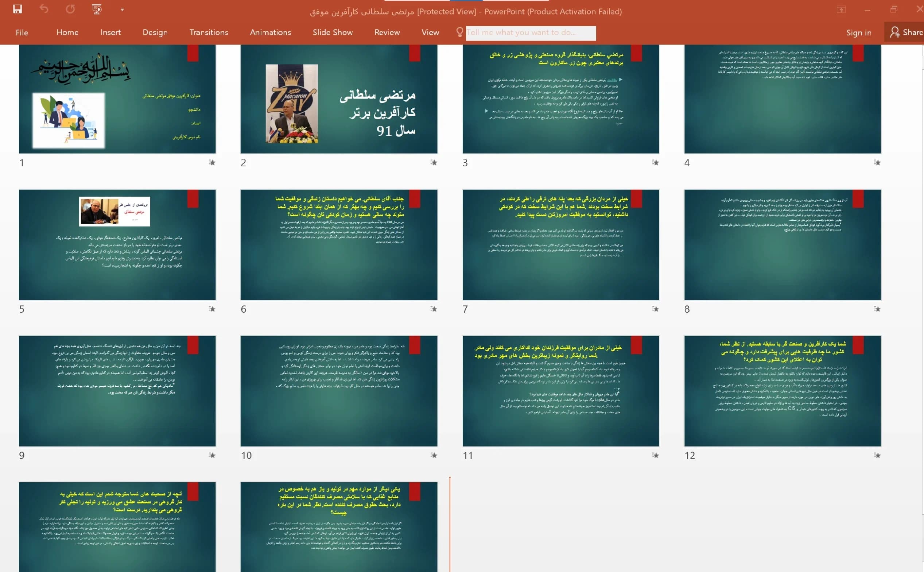
Task: Open the Design ribbon tab
Action: pyautogui.click(x=155, y=32)
